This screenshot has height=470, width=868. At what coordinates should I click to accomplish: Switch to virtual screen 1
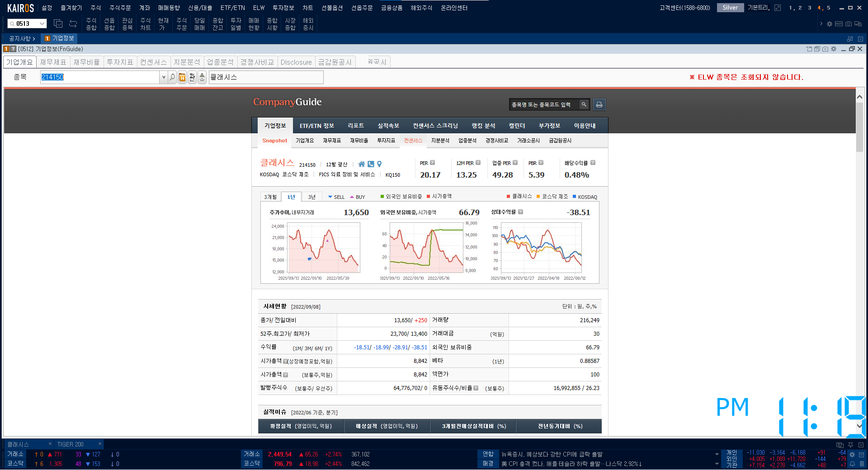pyautogui.click(x=791, y=8)
